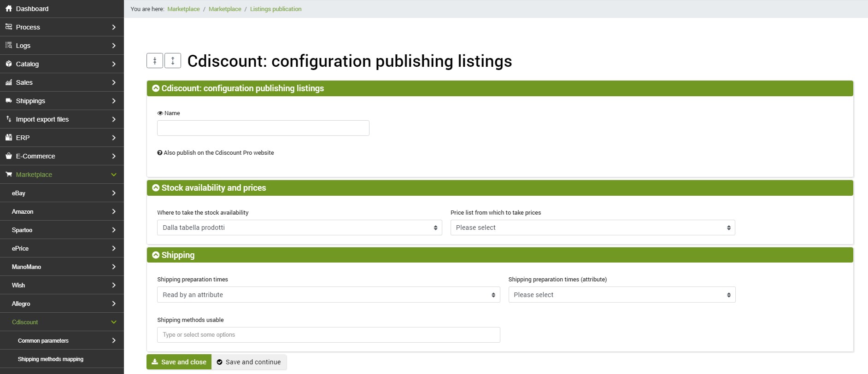Open Shipping preparation times dropdown
Viewport: 868px width, 374px height.
[x=328, y=295]
